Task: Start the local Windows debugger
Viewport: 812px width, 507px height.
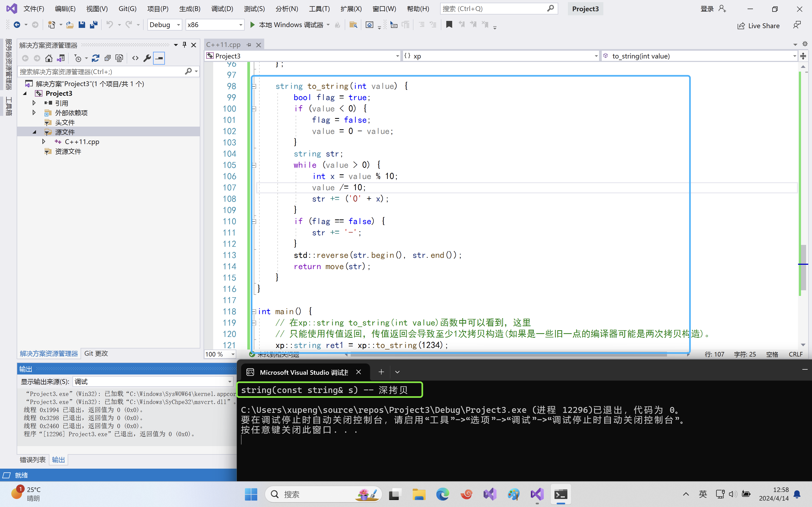Action: click(x=252, y=24)
